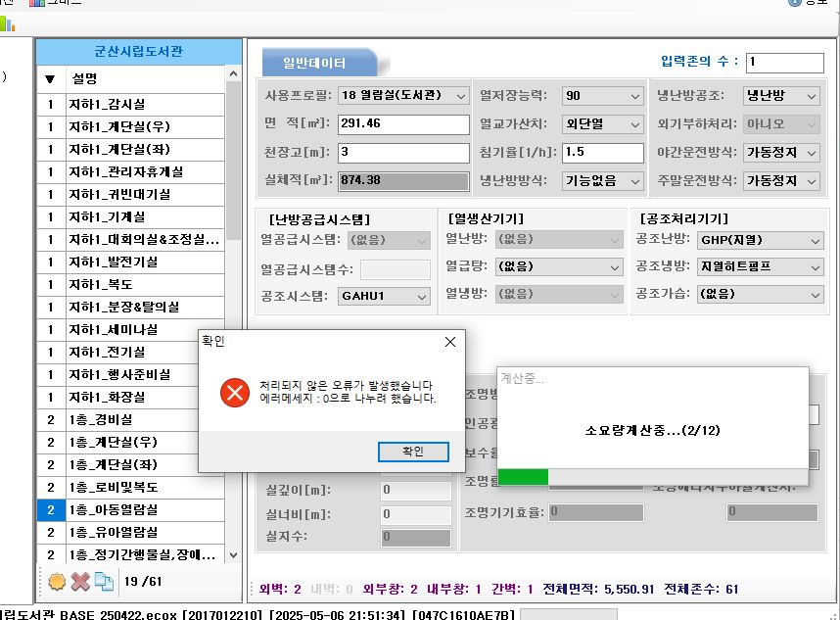Click the red X delete zone icon
Image resolution: width=840 pixels, height=620 pixels.
pos(80,581)
